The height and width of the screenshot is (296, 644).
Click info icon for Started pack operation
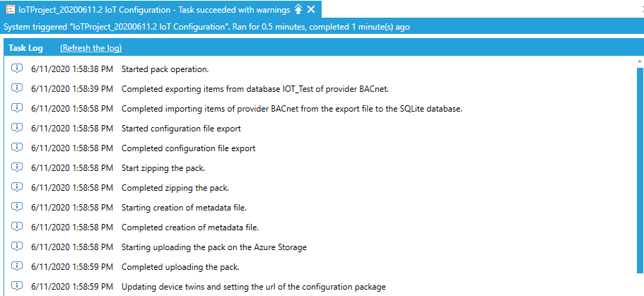pos(17,69)
